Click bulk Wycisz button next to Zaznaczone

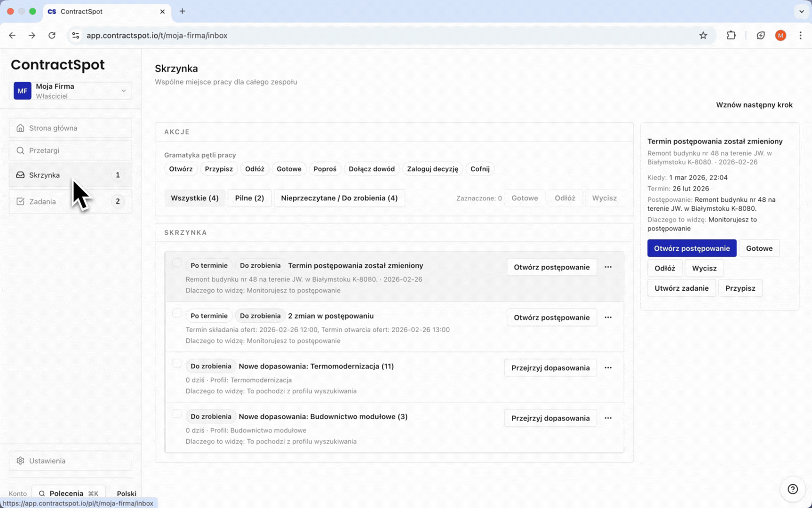coord(604,198)
